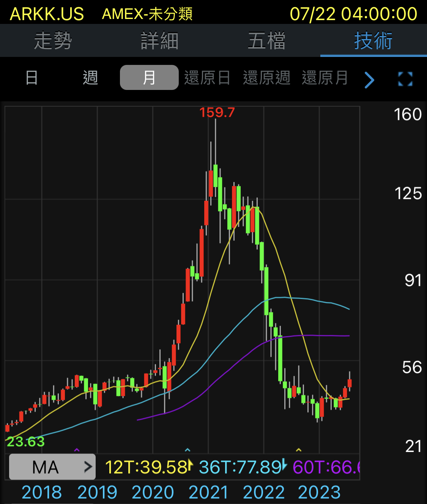This screenshot has width=427, height=504.
Task: Tap the yellow marker above the 60T value
Action: 299,450
